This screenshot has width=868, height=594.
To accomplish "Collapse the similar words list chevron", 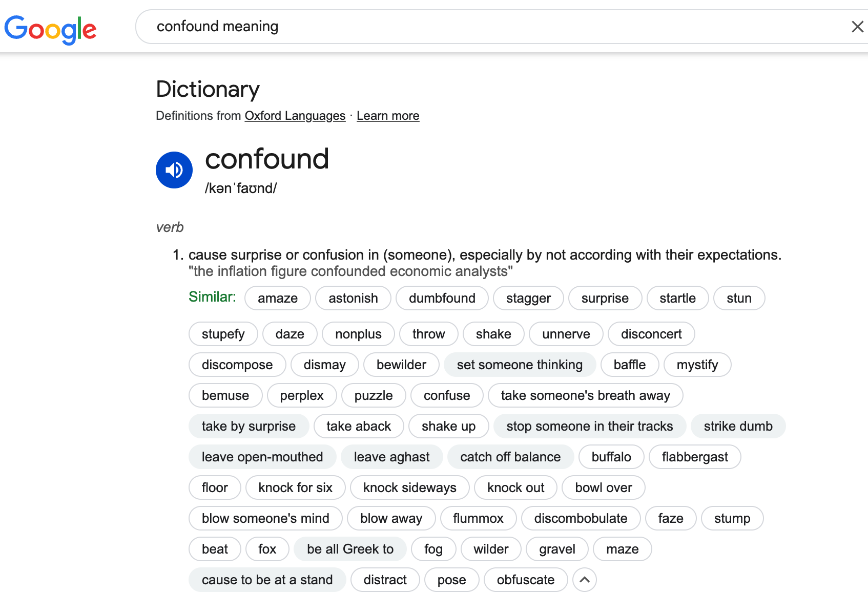I will [585, 580].
